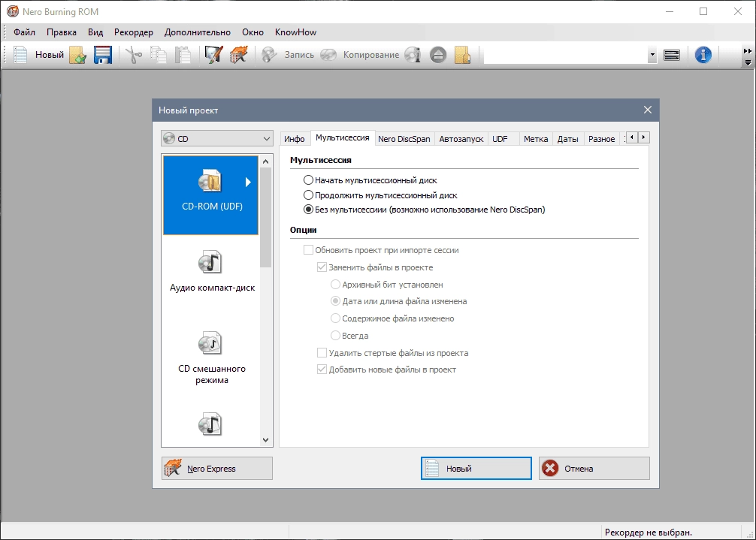The image size is (756, 540).
Task: Save with the floppy disk icon
Action: tap(102, 55)
